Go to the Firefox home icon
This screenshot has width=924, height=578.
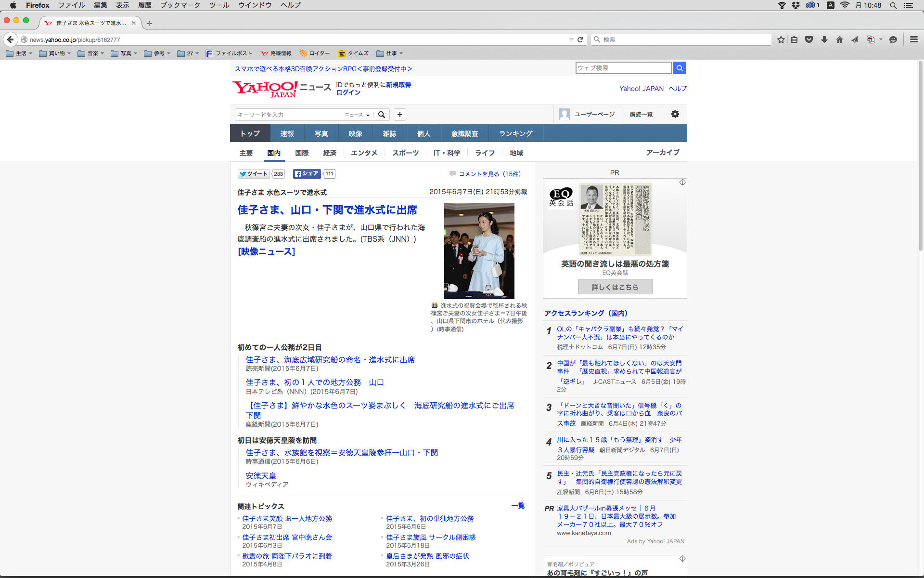click(x=839, y=39)
